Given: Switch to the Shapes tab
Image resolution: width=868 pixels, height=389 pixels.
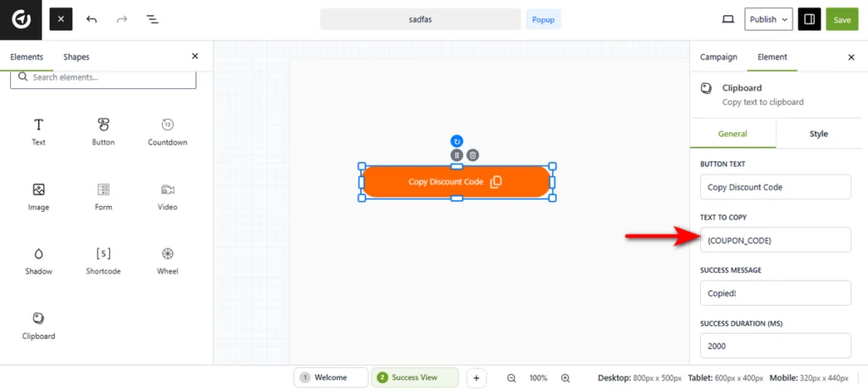Looking at the screenshot, I should pyautogui.click(x=75, y=57).
